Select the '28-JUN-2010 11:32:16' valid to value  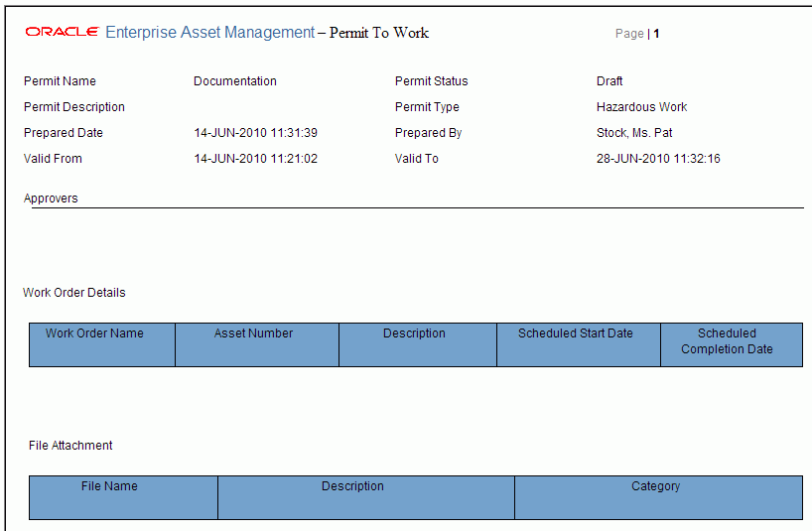(658, 159)
